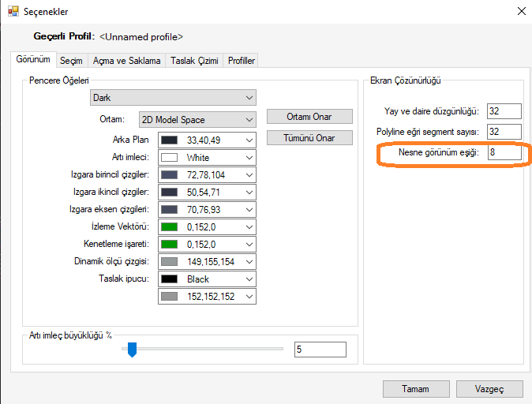Confirm settings with the Tamam button
The image size is (532, 404).
415,389
